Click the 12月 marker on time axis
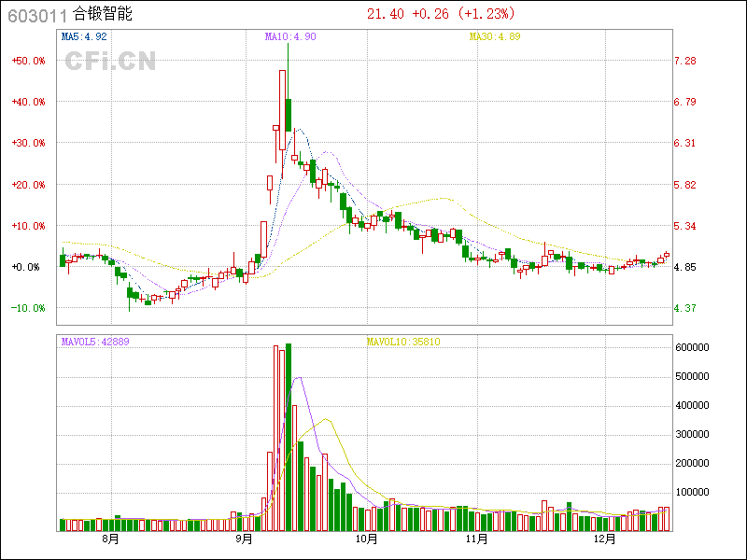The height and width of the screenshot is (560, 747). (605, 540)
